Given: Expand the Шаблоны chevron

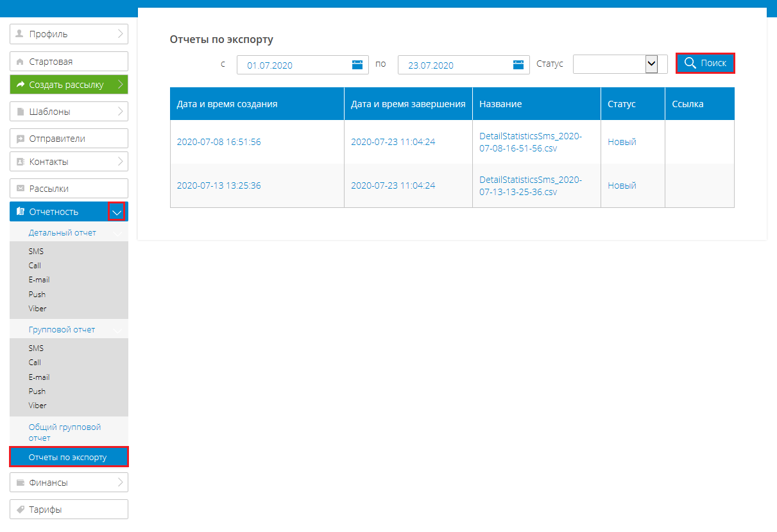Looking at the screenshot, I should pyautogui.click(x=121, y=112).
